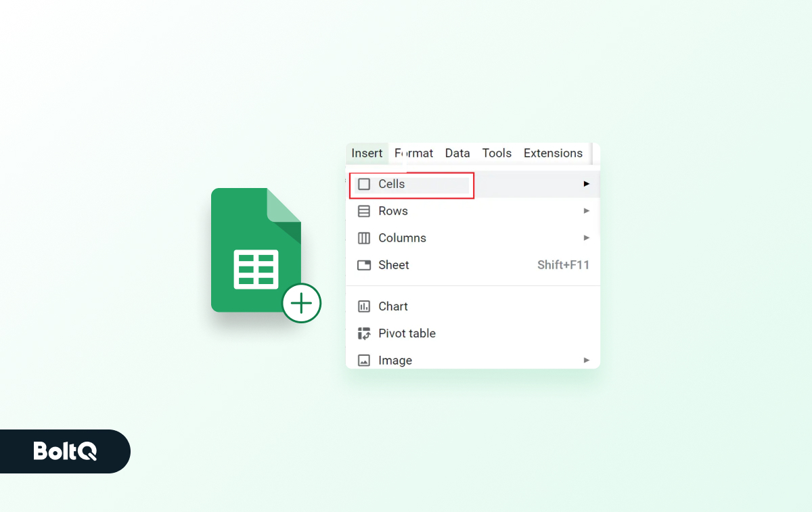Click the green plus circle icon
Image resolution: width=812 pixels, height=512 pixels.
pyautogui.click(x=301, y=303)
